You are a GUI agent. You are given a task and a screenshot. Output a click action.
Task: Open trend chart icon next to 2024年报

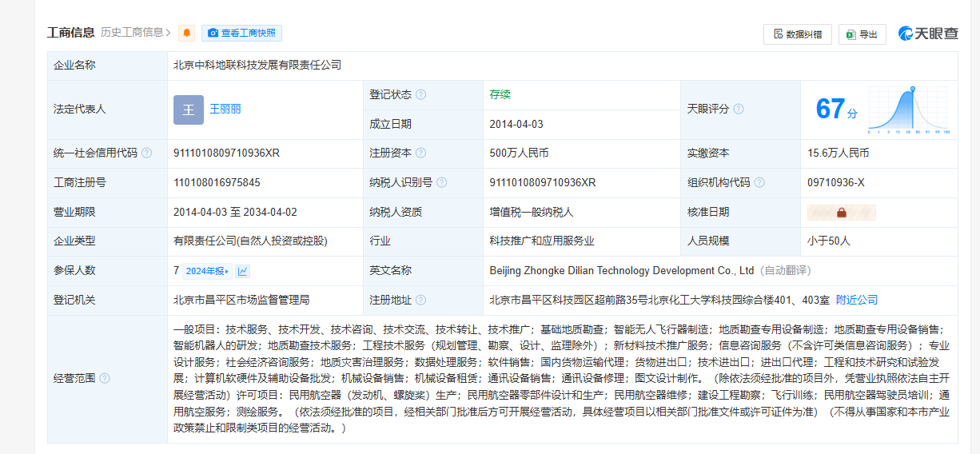point(243,271)
